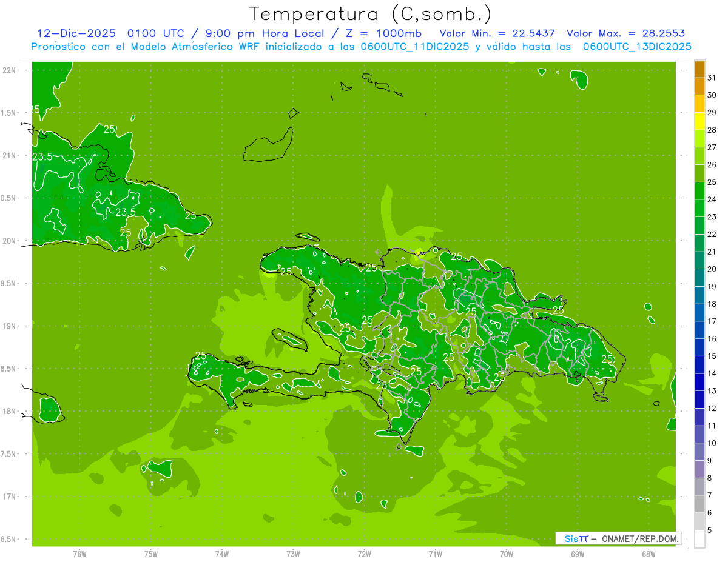Click the '74W' longitude label

coord(222,554)
